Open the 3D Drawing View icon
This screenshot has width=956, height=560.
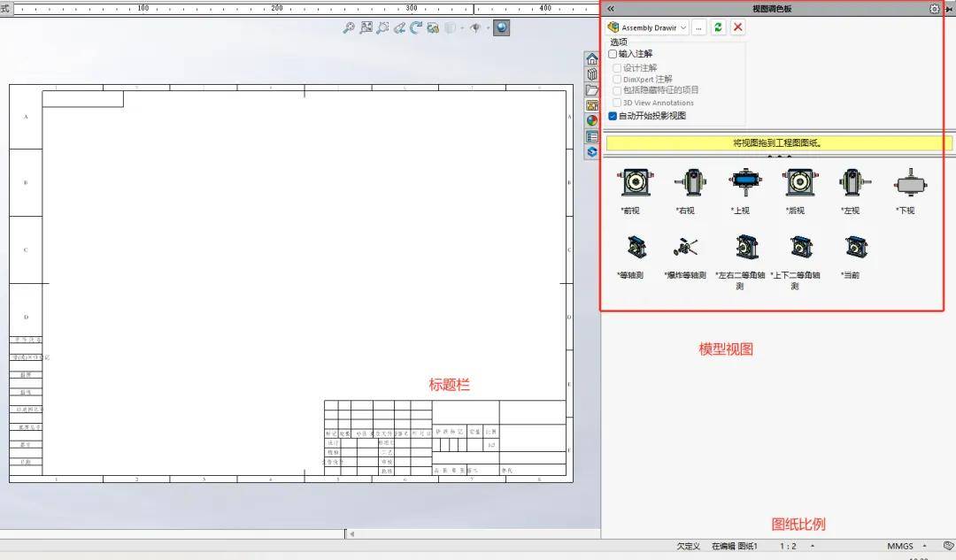click(433, 27)
